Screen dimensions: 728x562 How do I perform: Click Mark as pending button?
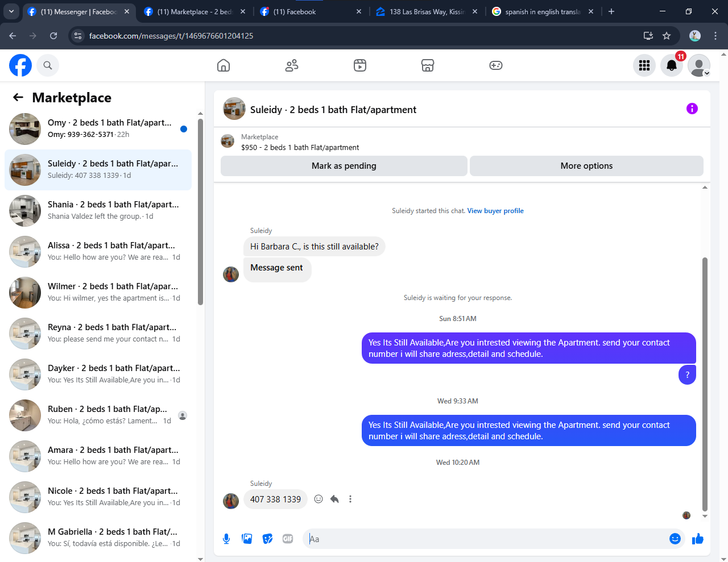tap(344, 166)
